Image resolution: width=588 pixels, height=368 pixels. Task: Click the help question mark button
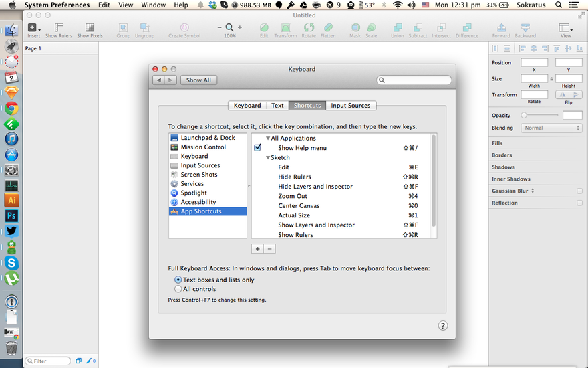tap(443, 326)
